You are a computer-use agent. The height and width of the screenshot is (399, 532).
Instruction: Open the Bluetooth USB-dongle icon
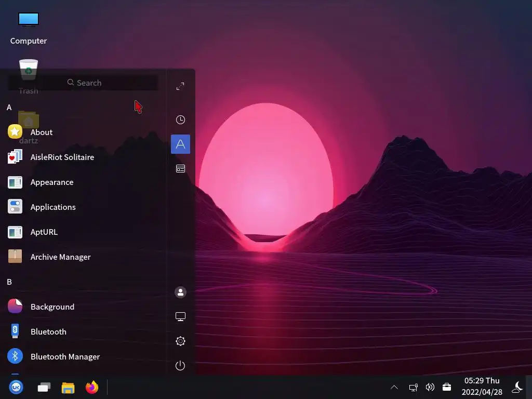click(15, 331)
